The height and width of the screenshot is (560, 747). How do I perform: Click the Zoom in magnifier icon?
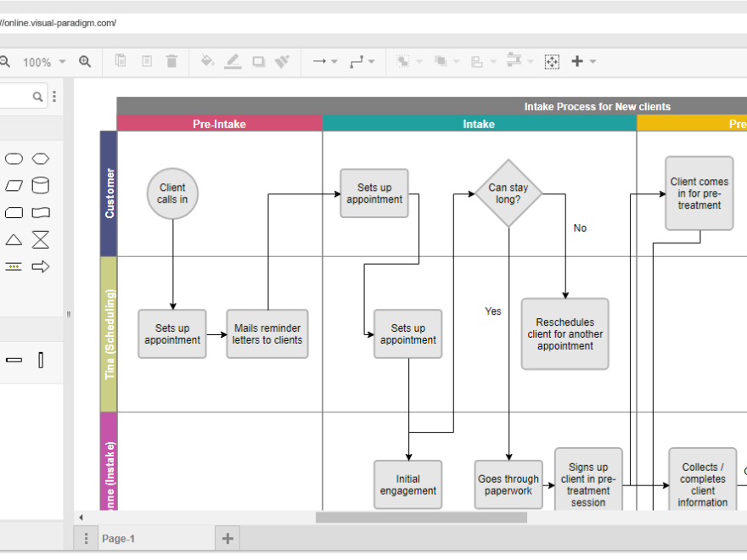coord(83,61)
